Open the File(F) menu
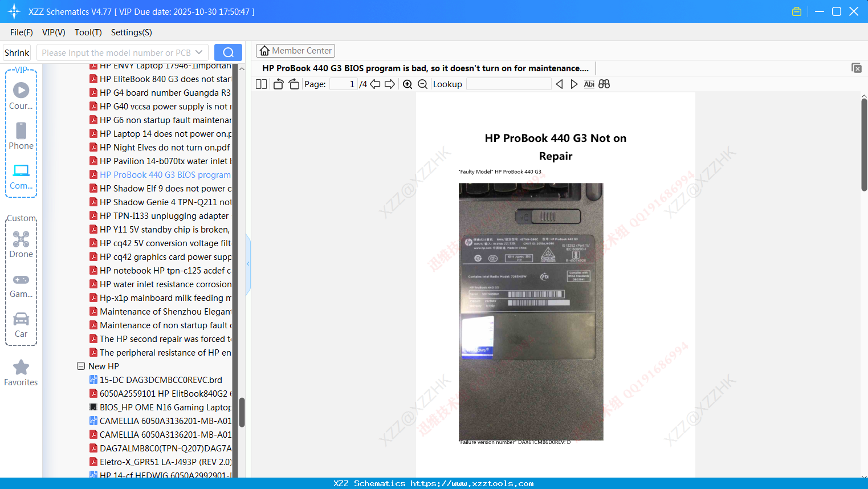Screen dimensions: 868x489 22,32
